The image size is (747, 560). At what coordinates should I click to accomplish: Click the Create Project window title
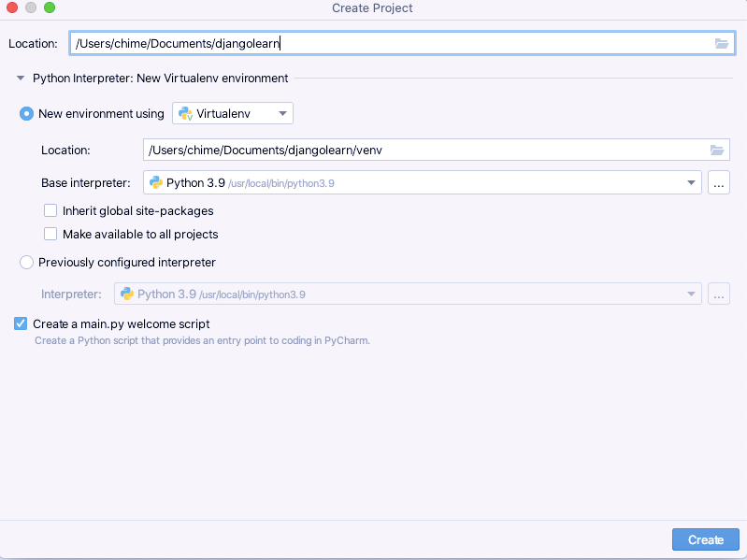pos(372,8)
